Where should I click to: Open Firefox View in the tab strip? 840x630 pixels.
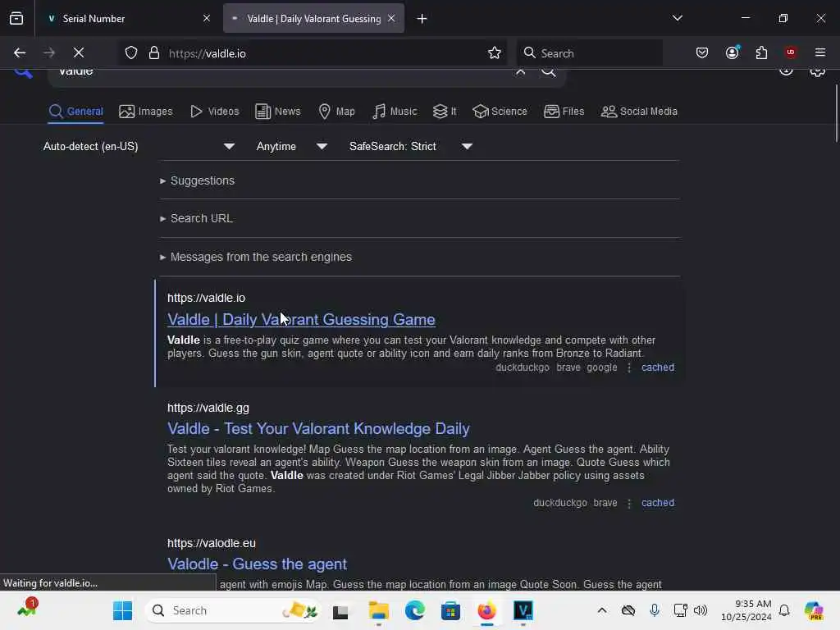pos(16,19)
